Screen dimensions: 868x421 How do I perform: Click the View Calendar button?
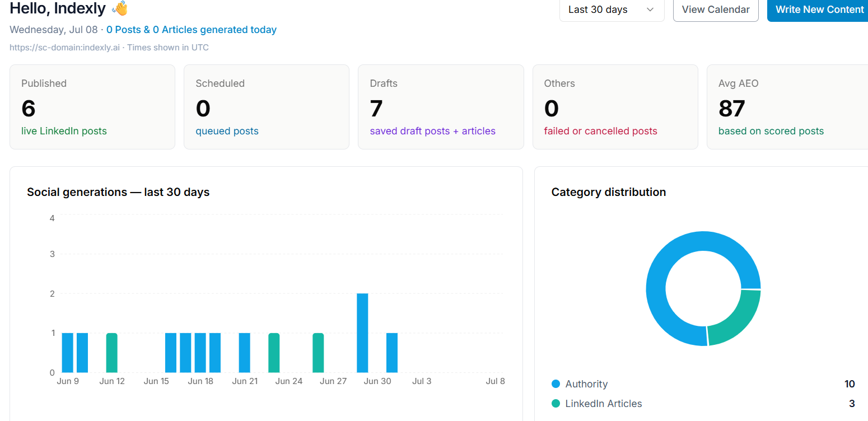tap(716, 10)
